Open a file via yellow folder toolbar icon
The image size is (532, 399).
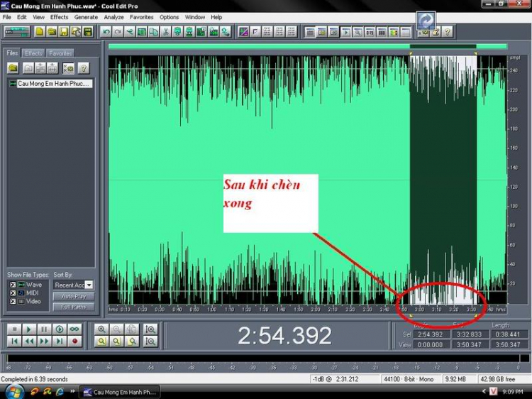(52, 32)
